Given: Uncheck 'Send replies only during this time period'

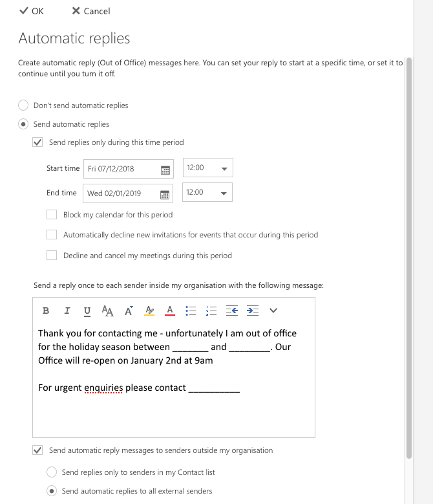Looking at the screenshot, I should tap(37, 142).
